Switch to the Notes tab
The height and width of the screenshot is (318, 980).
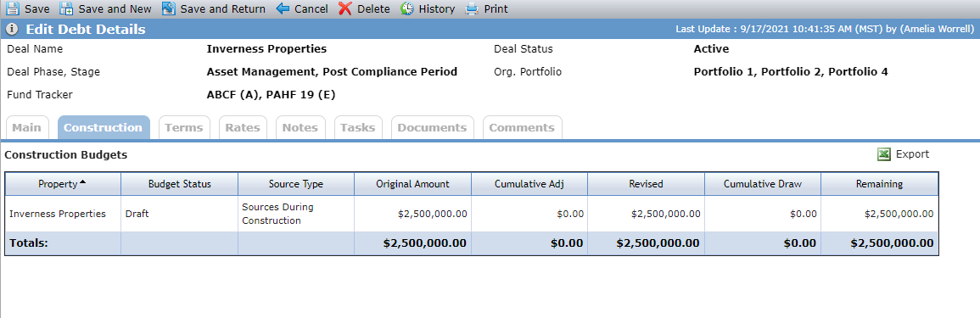[300, 127]
